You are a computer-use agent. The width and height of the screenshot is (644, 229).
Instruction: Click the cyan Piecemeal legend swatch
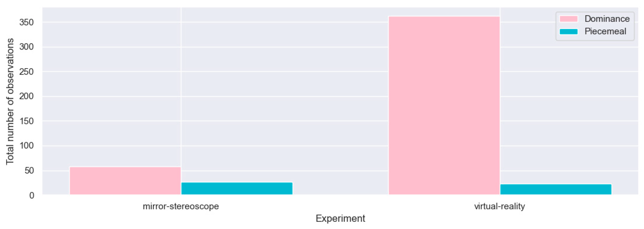click(x=569, y=31)
